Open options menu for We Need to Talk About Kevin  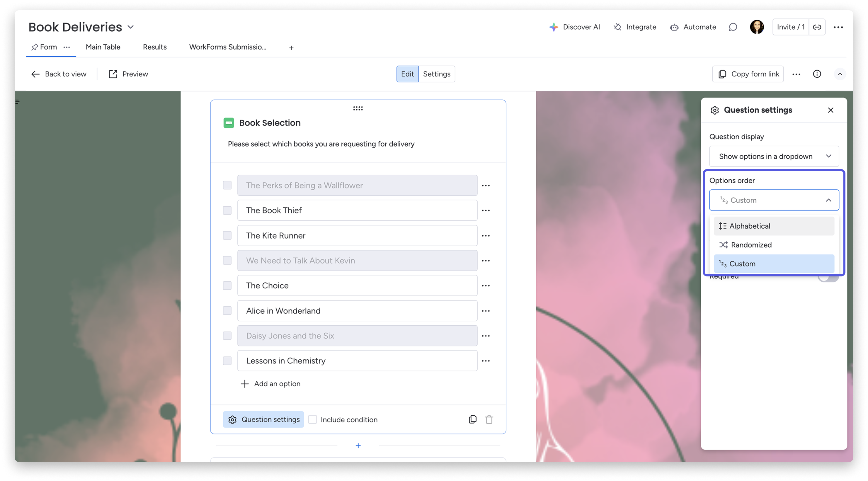pos(486,261)
